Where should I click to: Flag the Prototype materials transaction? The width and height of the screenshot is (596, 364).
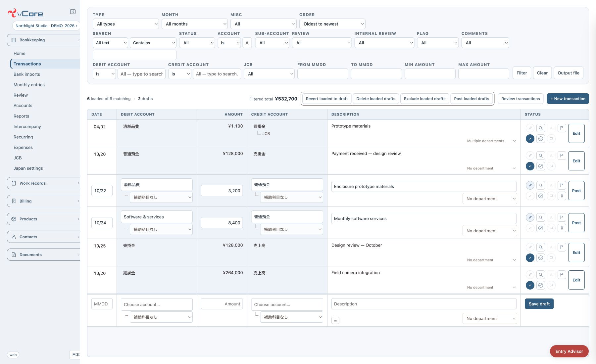pos(562,128)
